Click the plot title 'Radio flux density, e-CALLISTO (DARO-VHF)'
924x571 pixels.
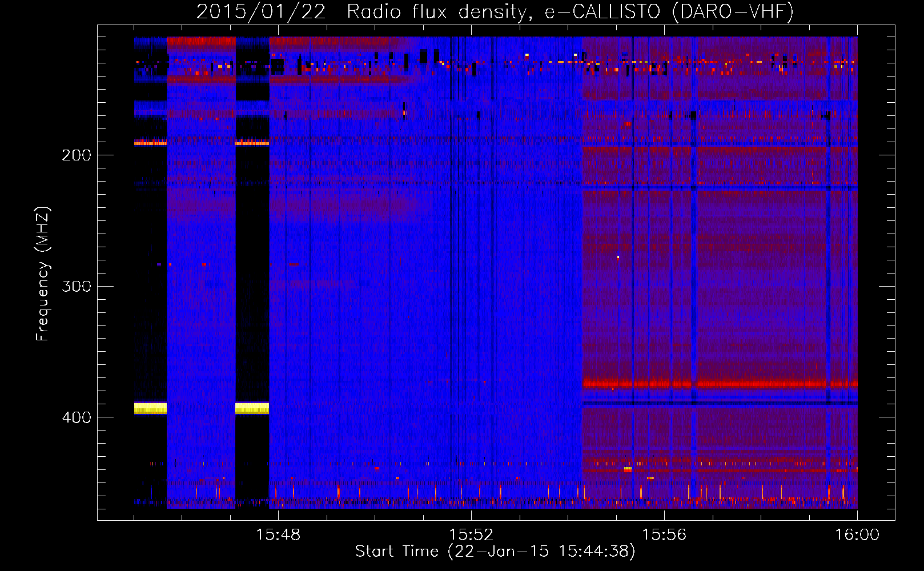(x=570, y=11)
